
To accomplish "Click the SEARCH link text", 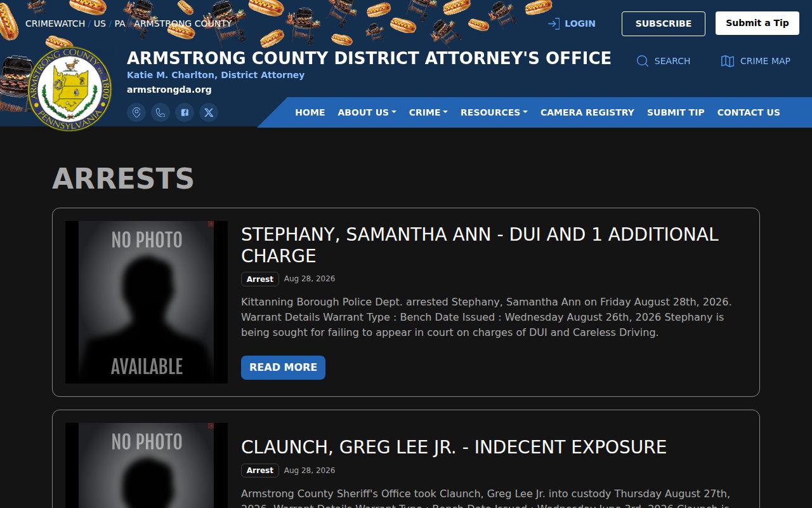I will [672, 61].
